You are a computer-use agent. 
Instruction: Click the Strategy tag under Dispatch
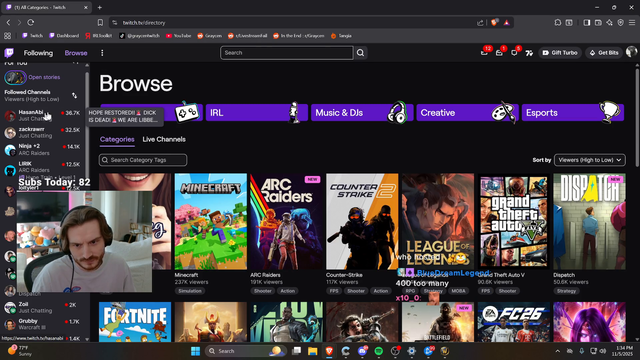[x=567, y=291]
